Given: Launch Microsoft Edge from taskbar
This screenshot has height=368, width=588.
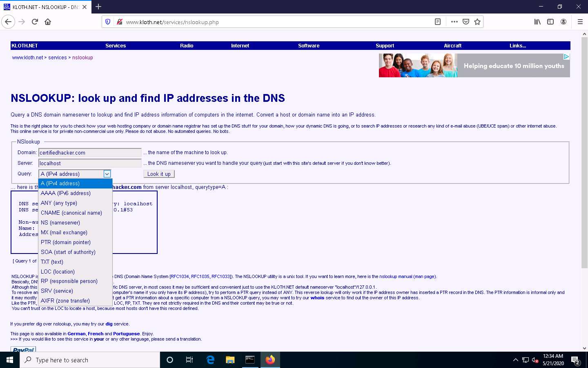Looking at the screenshot, I should click(210, 360).
